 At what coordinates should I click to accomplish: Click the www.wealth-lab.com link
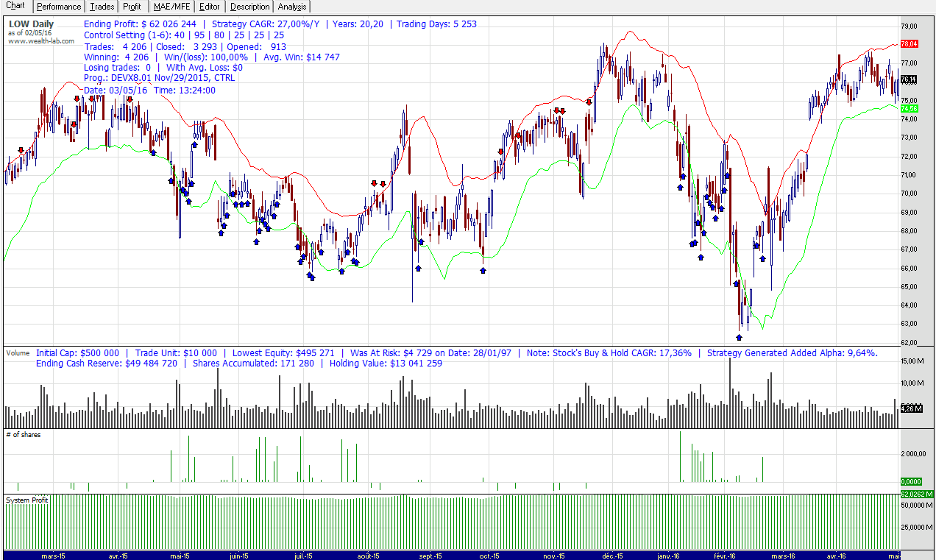coord(41,40)
